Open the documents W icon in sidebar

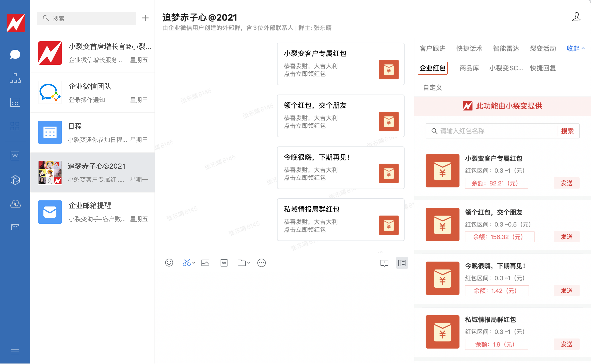tap(15, 155)
